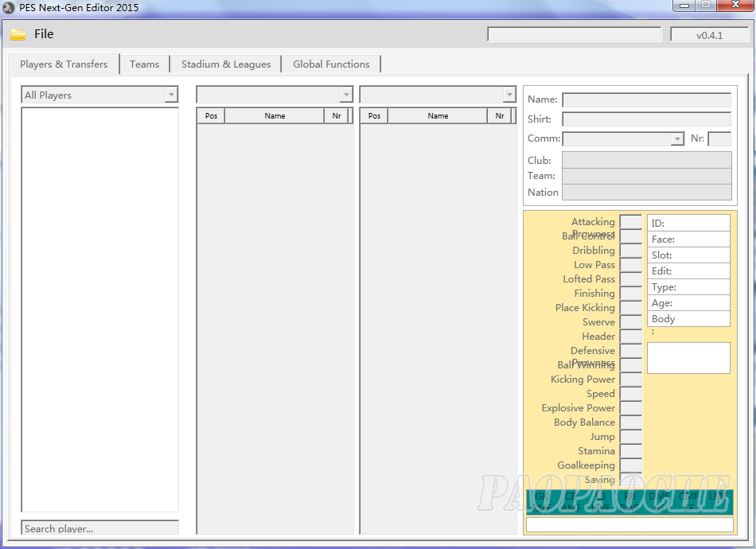Screen dimensions: 756x549
Task: Open the rightmost team selection combo box
Action: tap(438, 95)
